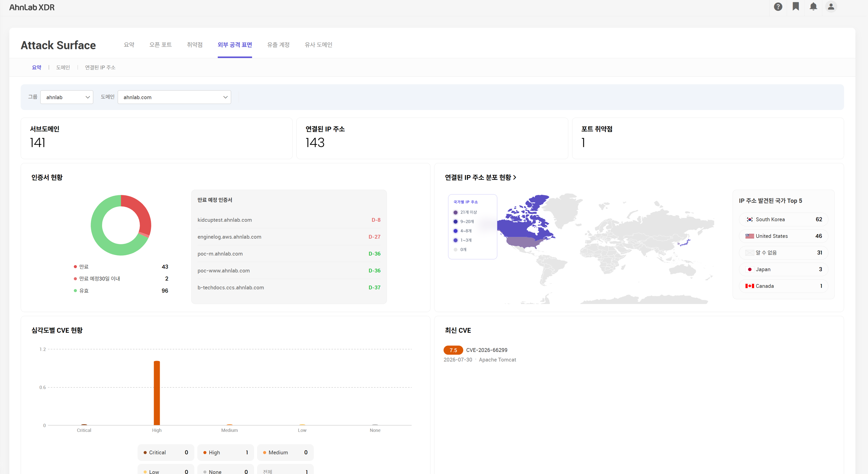Screen dimensions: 868x474
Task: Click poc-www.ahnlab.com certificate row
Action: click(289, 270)
